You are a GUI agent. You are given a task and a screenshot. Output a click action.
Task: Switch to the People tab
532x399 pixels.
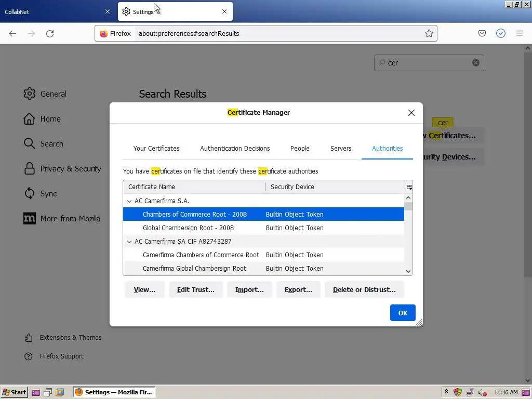300,148
